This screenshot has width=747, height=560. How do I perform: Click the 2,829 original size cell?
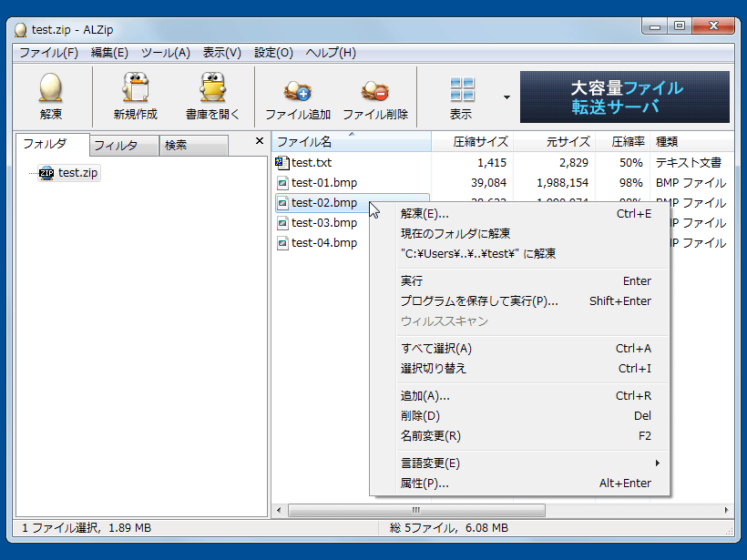pyautogui.click(x=574, y=163)
